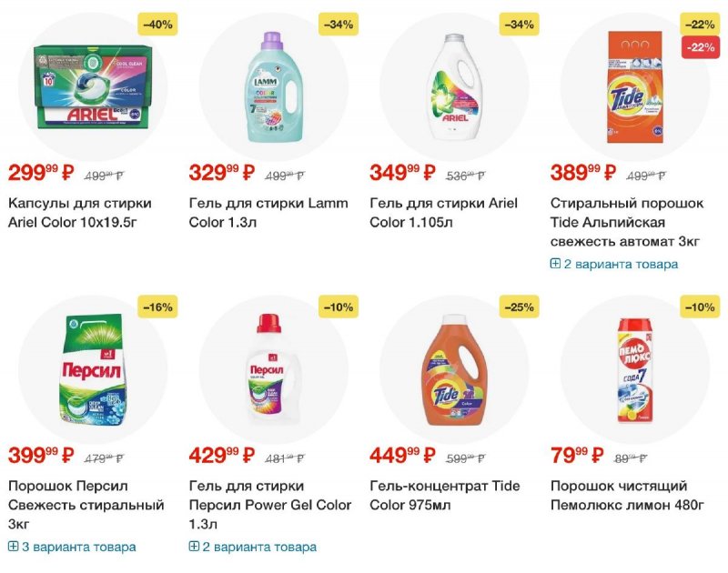
Task: Click the plus icon beside 3 варианта товара
Action: pos(13,546)
